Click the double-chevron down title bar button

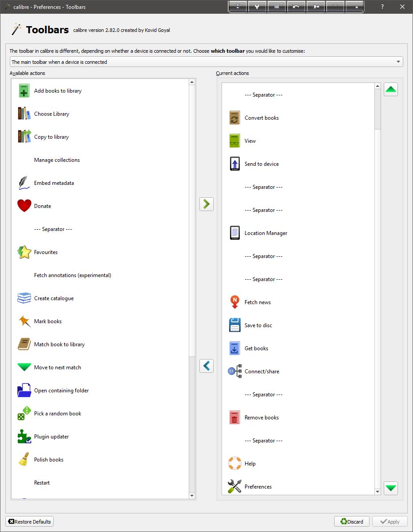click(238, 7)
